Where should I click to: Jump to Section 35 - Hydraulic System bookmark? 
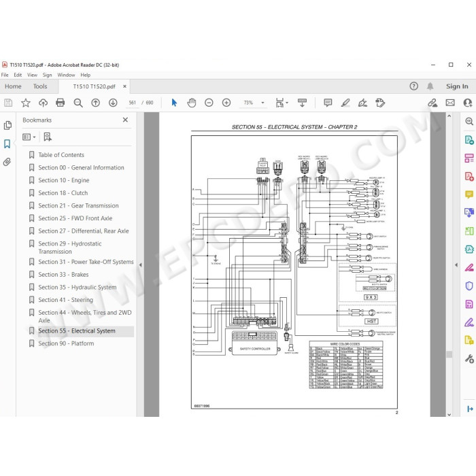tap(77, 288)
